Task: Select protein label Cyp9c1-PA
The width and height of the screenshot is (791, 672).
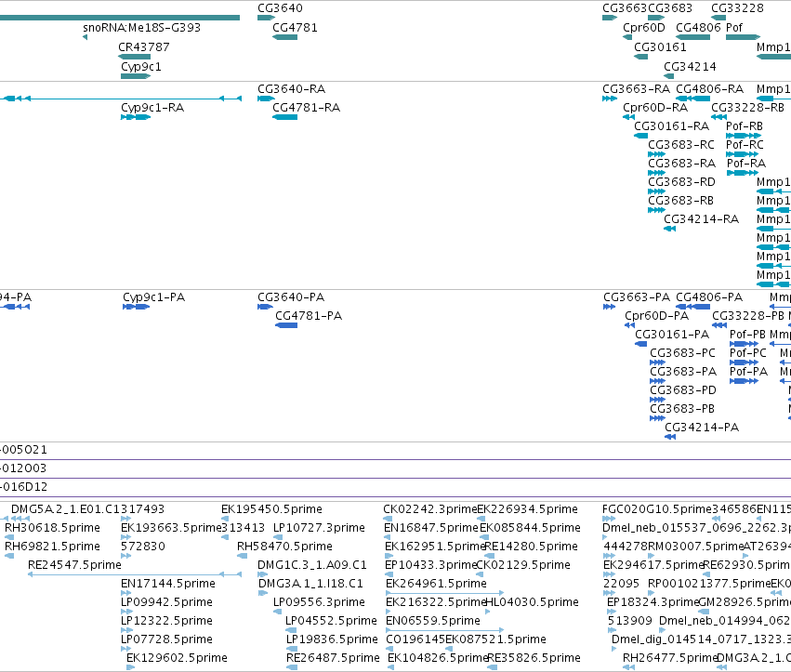Action: [154, 297]
